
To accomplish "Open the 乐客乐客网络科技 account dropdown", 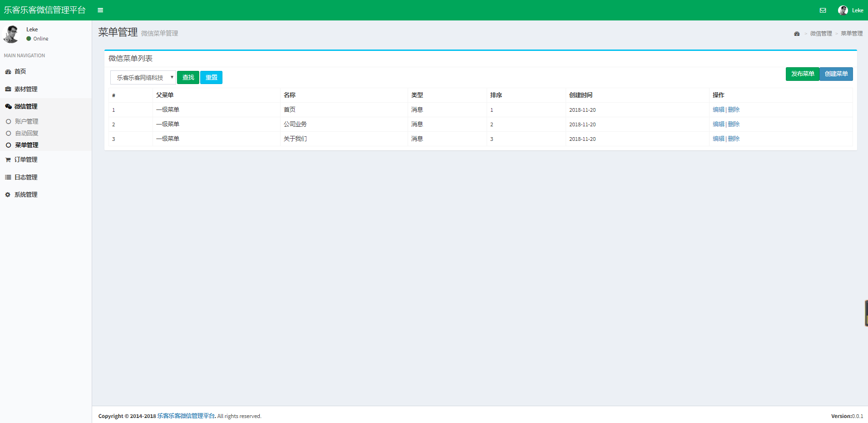I will point(143,78).
